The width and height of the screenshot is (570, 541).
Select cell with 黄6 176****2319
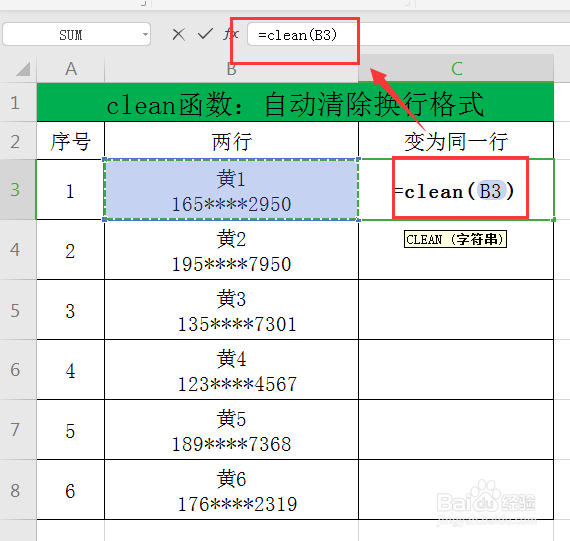pos(231,490)
